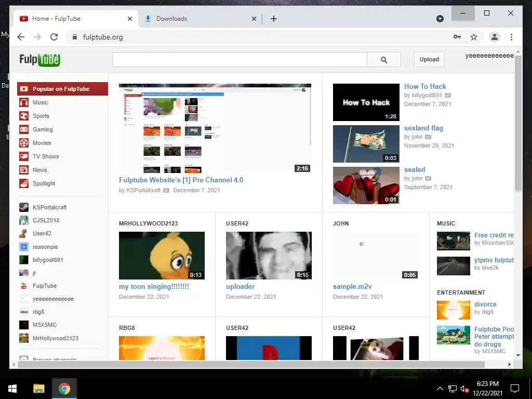
Task: Click the MrHollywood2123 channel avatar
Action: [x=24, y=338]
